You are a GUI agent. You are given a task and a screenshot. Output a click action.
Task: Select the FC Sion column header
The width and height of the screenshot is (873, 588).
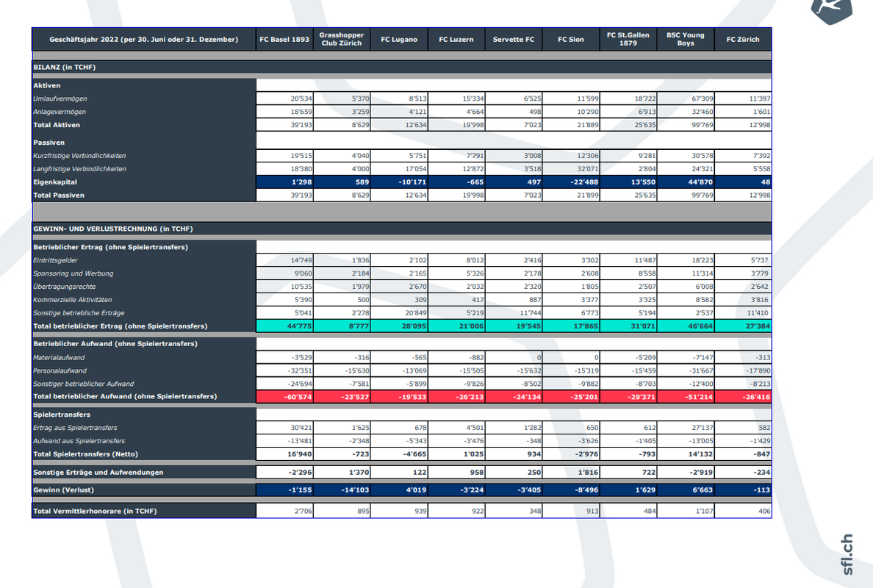point(571,40)
